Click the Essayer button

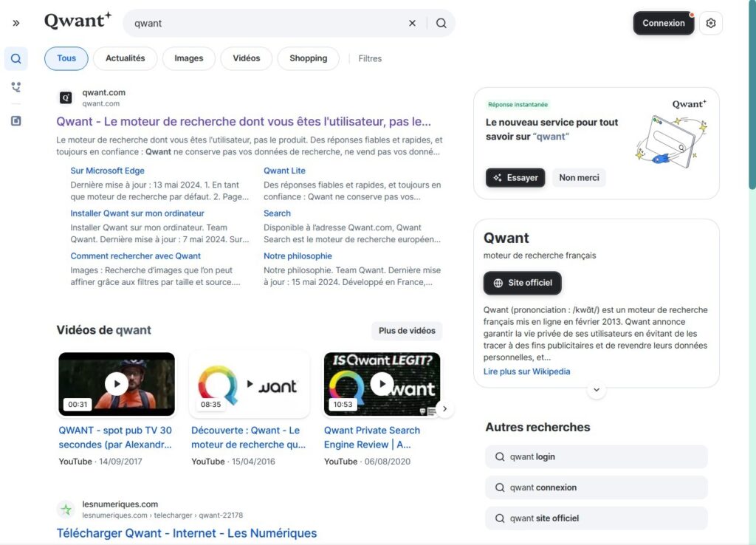pos(515,177)
